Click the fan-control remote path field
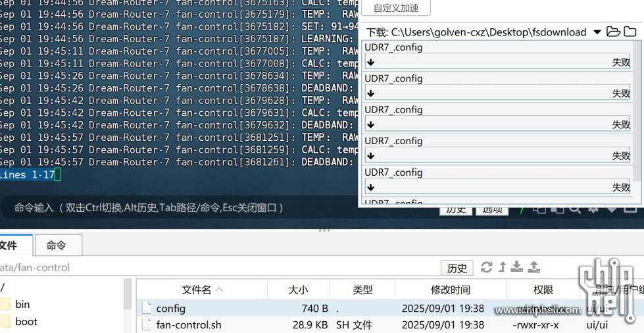 point(218,268)
